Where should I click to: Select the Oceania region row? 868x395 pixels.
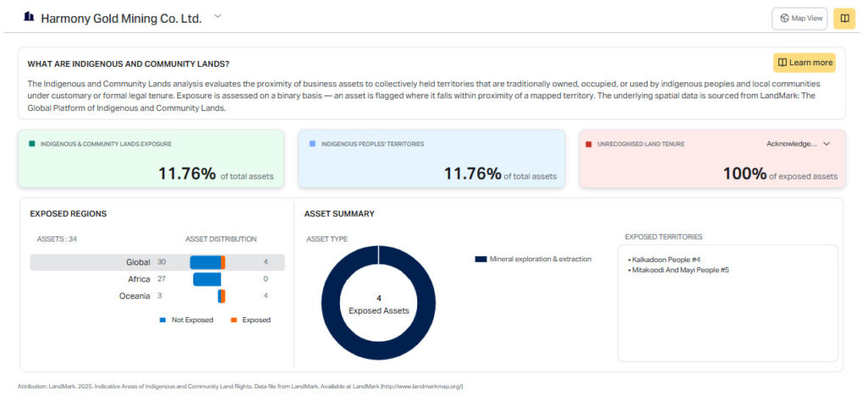click(x=157, y=296)
